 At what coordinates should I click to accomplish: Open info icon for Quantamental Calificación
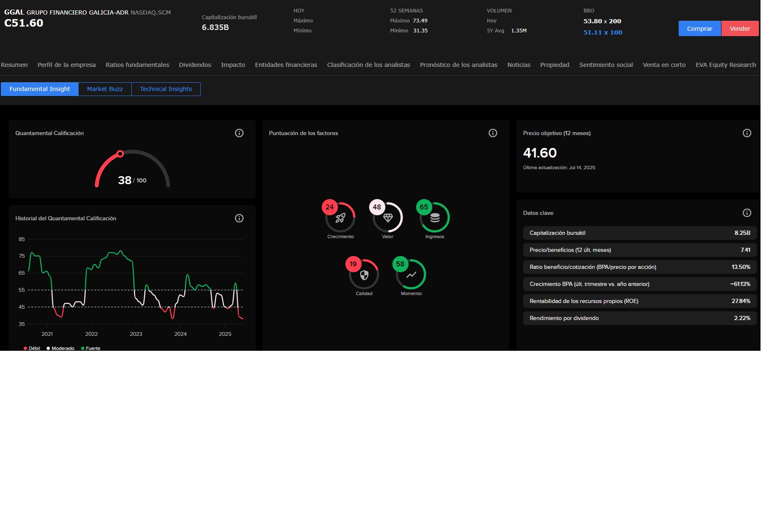coord(239,133)
